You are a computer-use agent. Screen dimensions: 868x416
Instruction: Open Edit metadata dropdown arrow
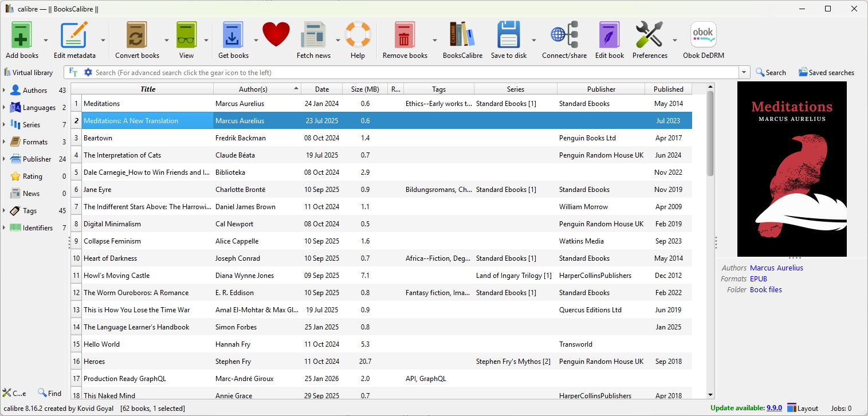pyautogui.click(x=103, y=40)
